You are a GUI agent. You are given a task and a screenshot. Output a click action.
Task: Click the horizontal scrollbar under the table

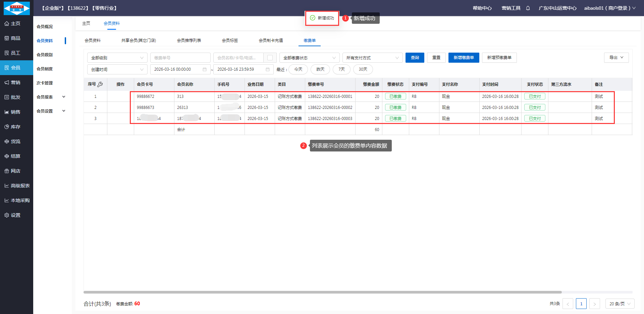point(322,292)
